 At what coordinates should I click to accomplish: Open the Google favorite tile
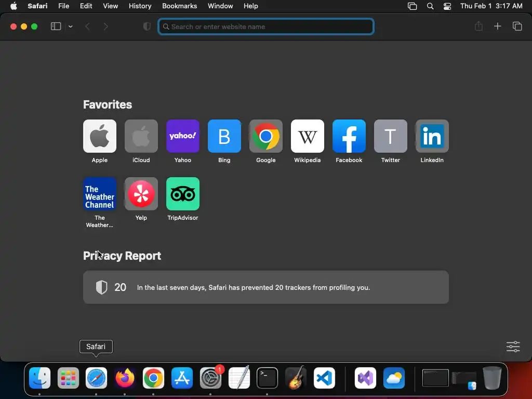coord(265,136)
